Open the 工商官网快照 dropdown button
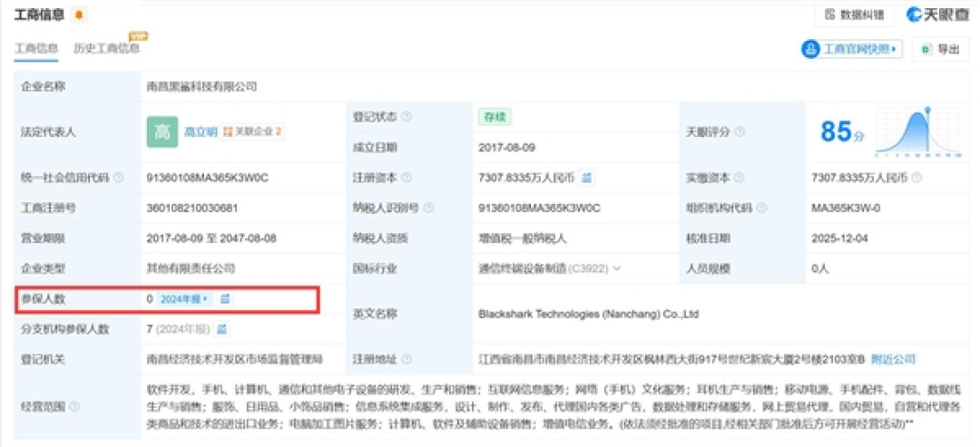 click(x=852, y=49)
